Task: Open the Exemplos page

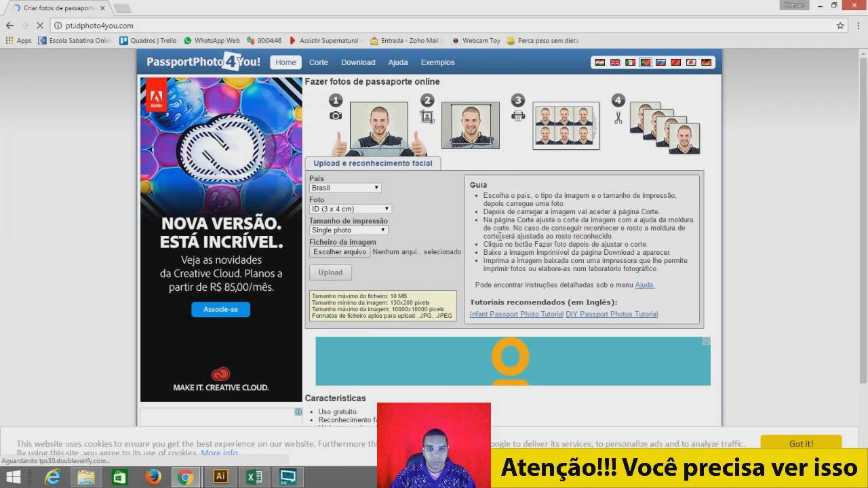Action: coord(437,62)
